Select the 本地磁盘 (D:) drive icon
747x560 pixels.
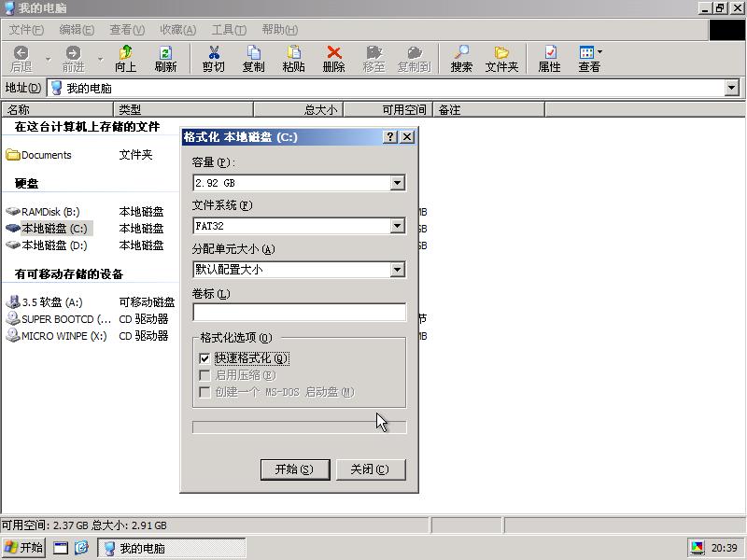point(13,245)
